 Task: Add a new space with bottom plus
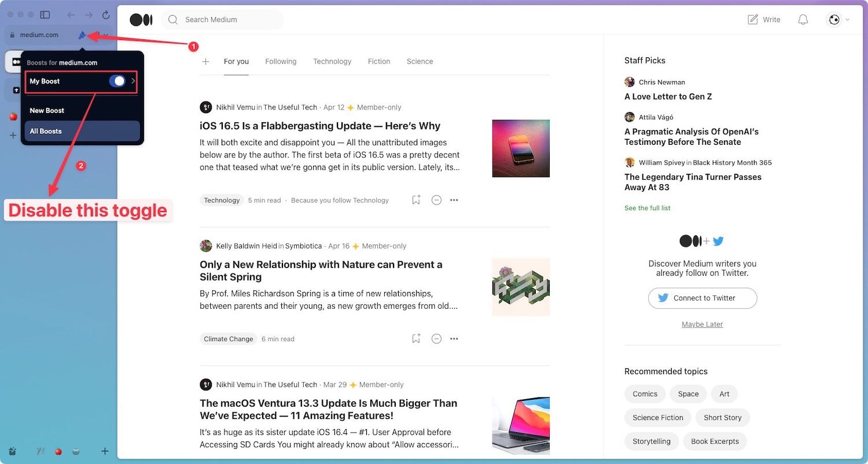point(105,451)
